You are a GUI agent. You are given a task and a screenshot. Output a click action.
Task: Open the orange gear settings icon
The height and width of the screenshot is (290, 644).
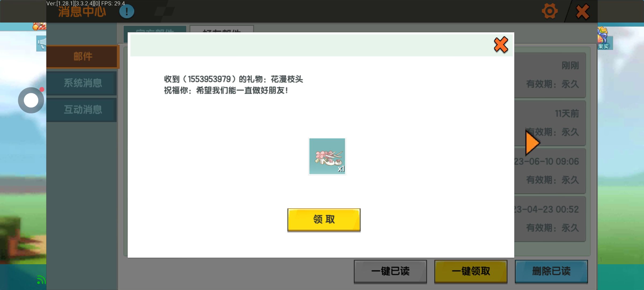(549, 11)
